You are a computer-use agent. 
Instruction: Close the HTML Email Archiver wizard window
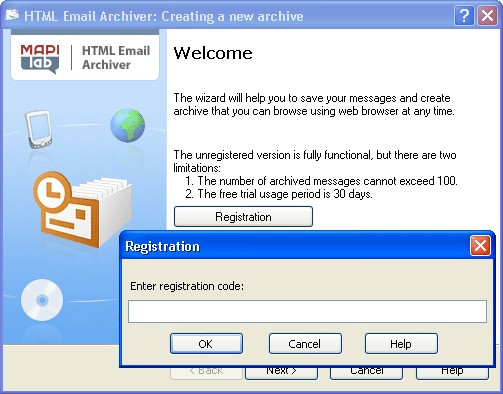pos(488,15)
